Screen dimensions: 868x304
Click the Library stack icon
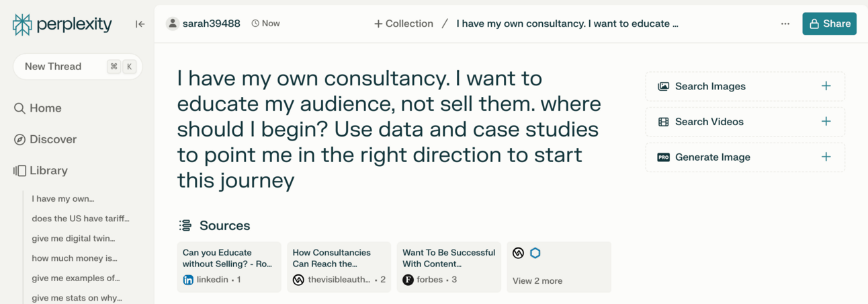point(19,171)
